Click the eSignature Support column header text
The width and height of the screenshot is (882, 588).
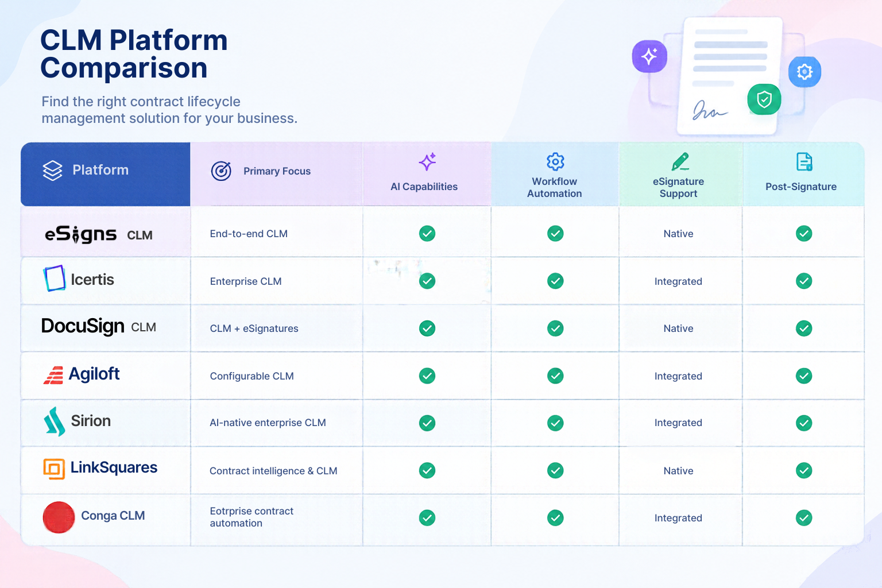coord(678,187)
